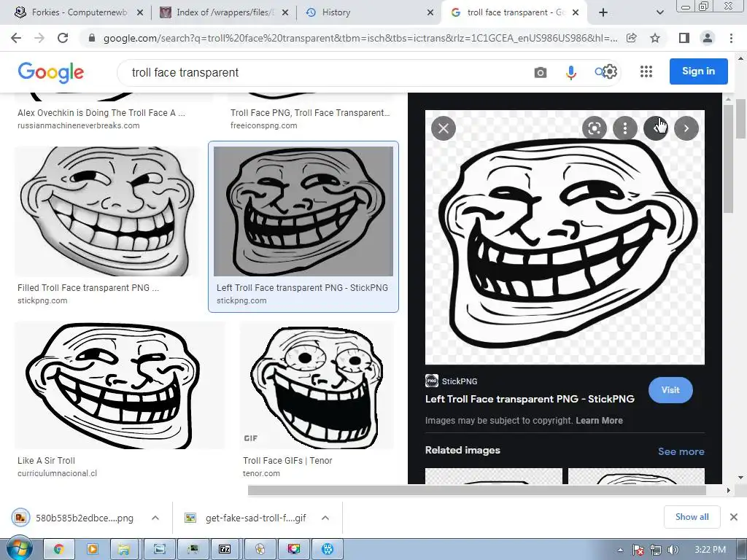Click Action Center flag tray icon
The height and width of the screenshot is (560, 747).
coord(638,550)
